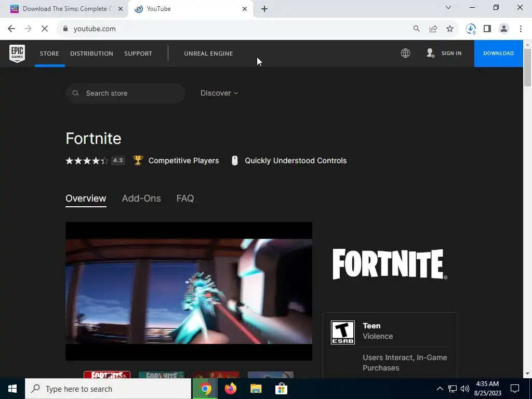The image size is (532, 399).
Task: Click the volume speaker tray icon
Action: click(465, 389)
